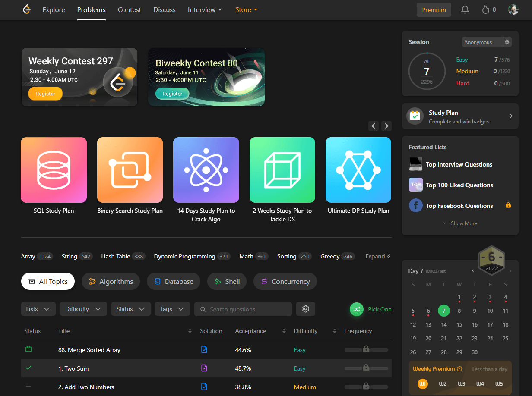Click daily challenge calendar status for problem 88
The image size is (532, 396).
(x=28, y=349)
